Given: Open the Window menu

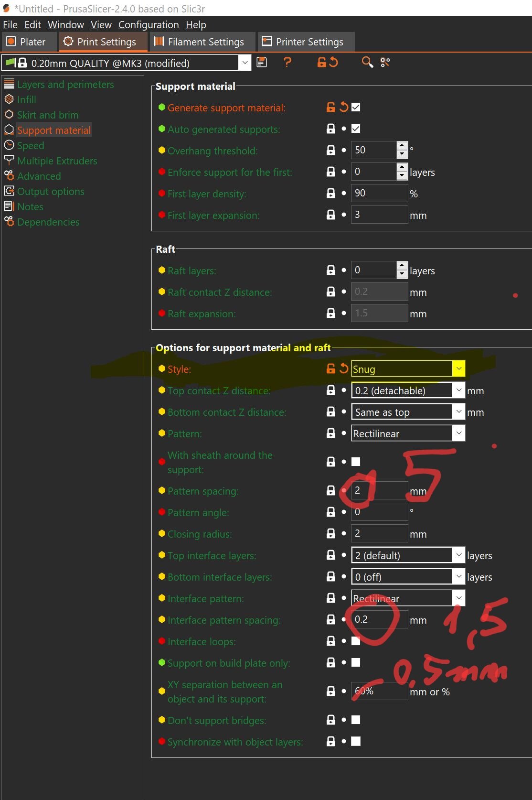Looking at the screenshot, I should click(66, 25).
